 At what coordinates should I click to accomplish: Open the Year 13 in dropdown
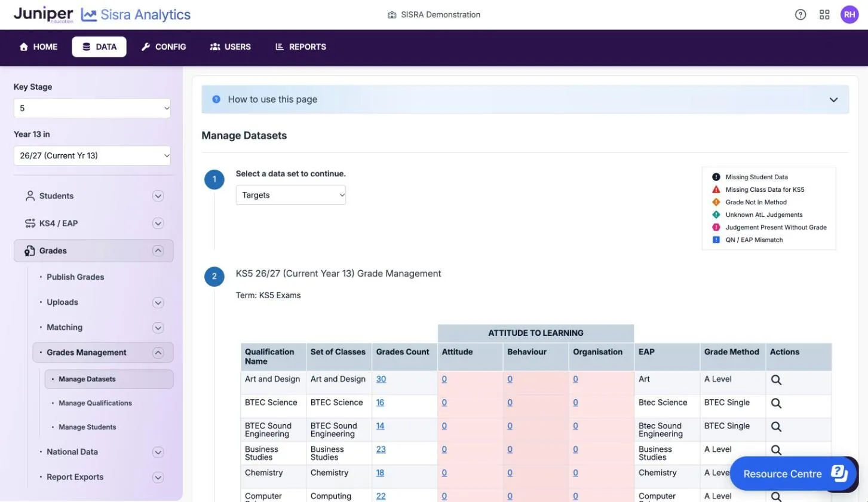click(x=92, y=155)
